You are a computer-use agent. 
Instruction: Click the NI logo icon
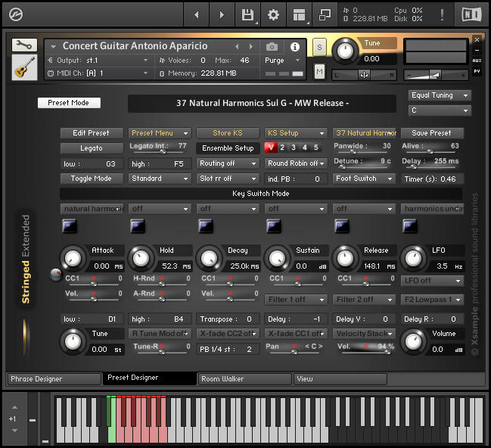471,14
